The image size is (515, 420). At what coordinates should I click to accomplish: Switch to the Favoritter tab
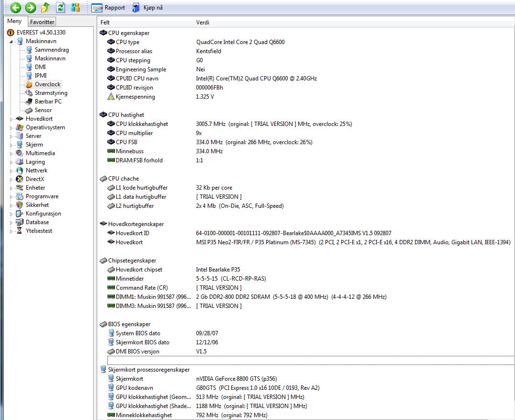(x=42, y=22)
